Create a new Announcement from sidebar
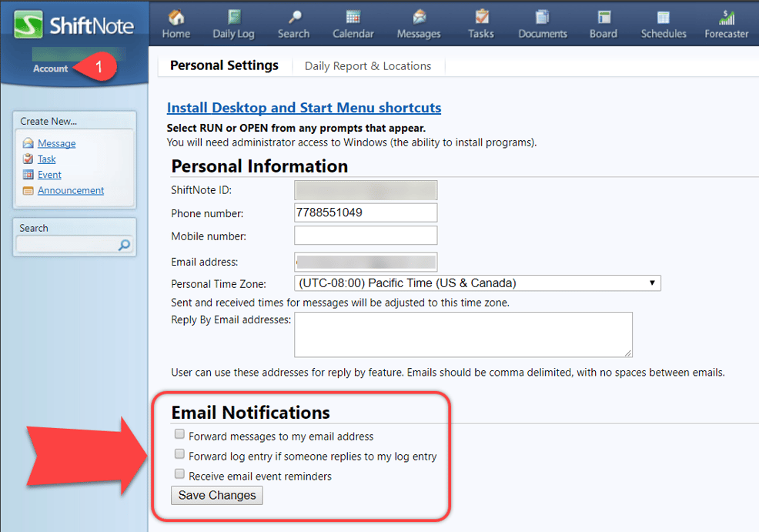Screen dimensions: 759x532 point(71,190)
